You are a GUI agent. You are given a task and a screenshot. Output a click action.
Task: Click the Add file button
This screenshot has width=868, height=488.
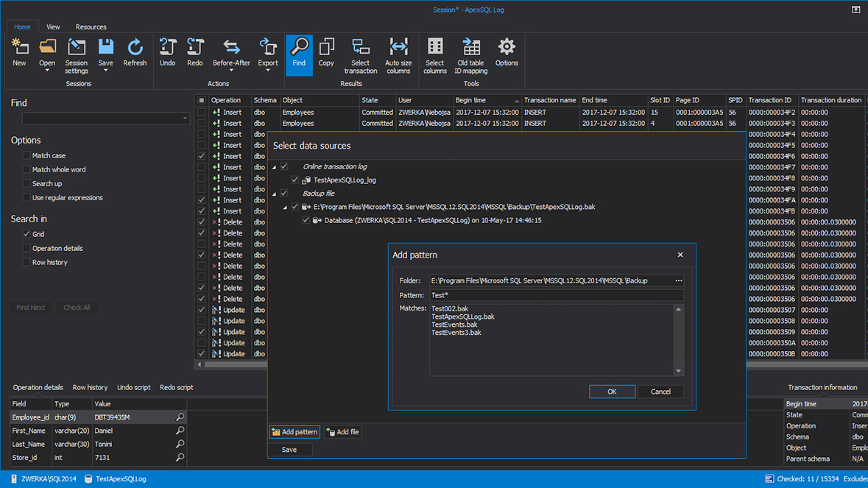pos(342,432)
